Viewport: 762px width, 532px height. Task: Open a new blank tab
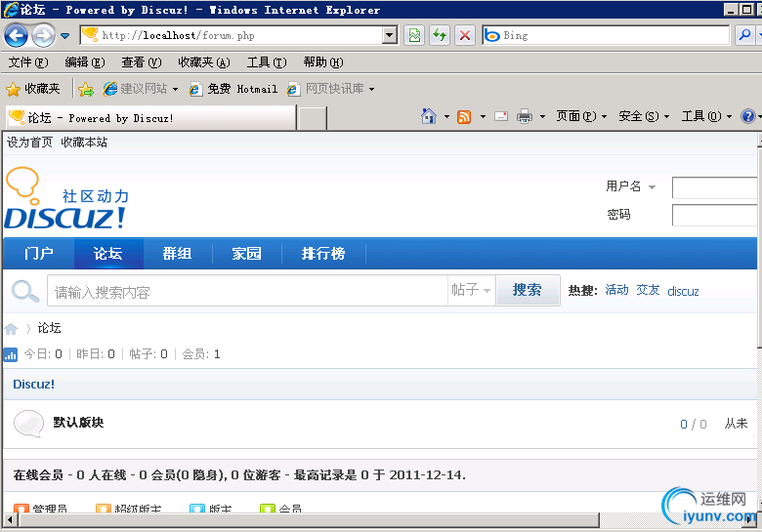(312, 118)
